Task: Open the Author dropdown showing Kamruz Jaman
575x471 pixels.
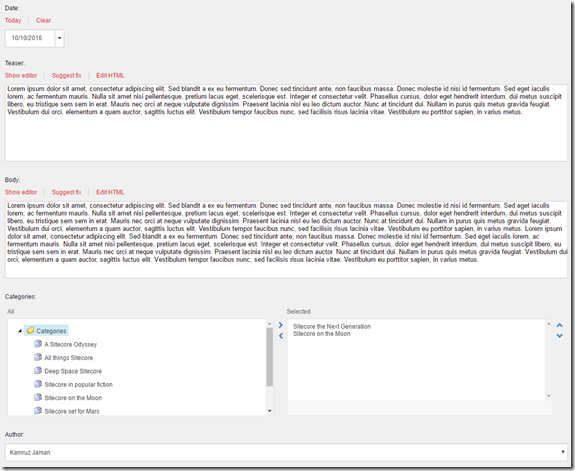Action: [x=286, y=452]
